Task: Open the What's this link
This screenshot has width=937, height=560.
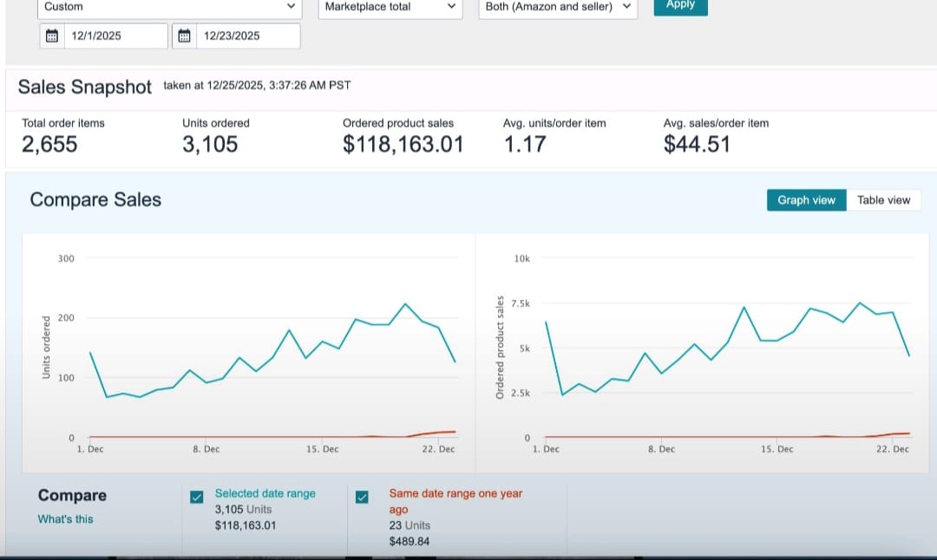Action: click(65, 519)
